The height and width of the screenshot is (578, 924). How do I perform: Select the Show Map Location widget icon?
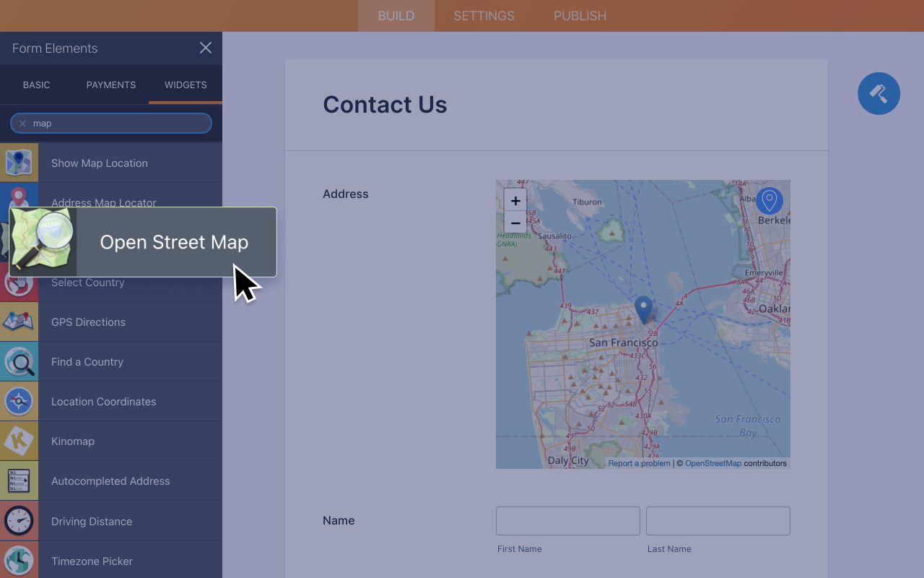point(19,163)
